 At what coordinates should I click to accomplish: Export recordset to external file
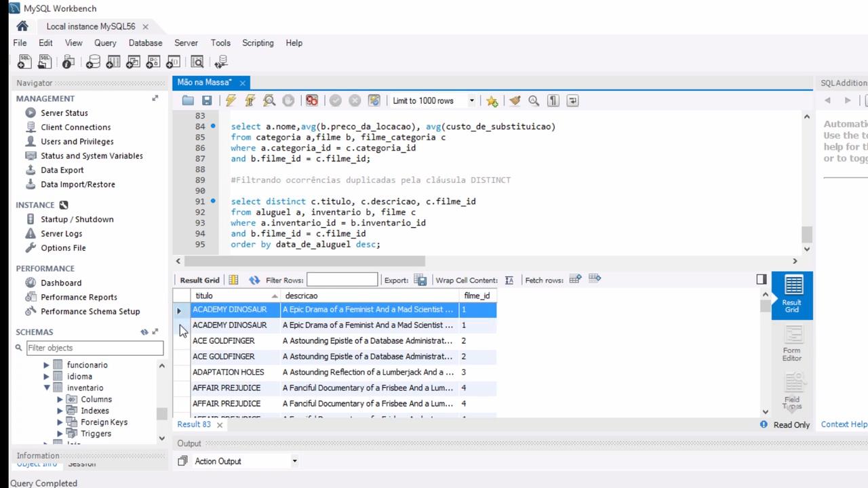pyautogui.click(x=420, y=280)
